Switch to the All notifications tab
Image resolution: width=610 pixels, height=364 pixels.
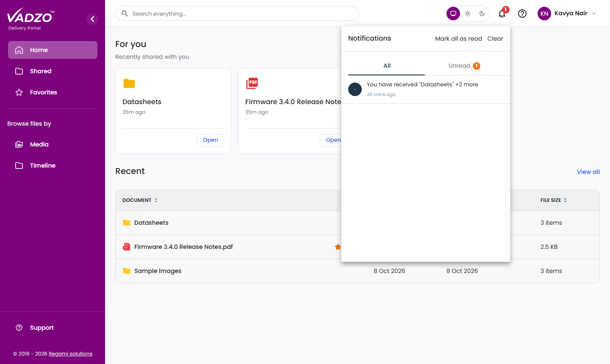point(387,66)
